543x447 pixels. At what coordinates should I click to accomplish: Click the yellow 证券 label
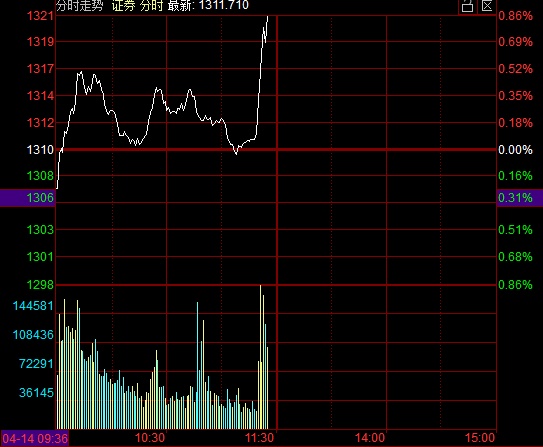[123, 5]
